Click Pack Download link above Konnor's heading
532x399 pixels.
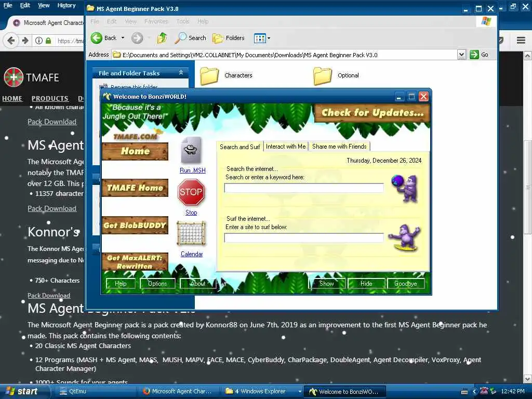52,208
